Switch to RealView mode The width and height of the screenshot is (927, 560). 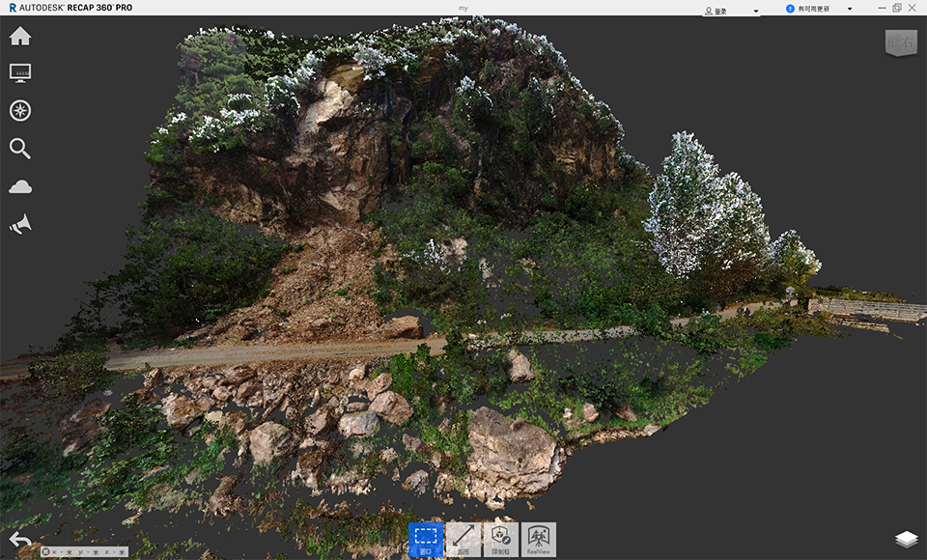[539, 540]
